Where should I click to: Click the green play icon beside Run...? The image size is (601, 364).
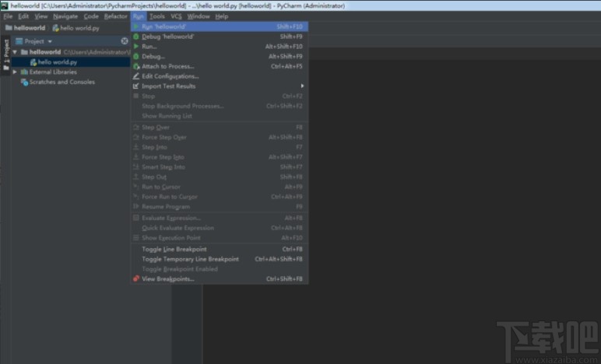pyautogui.click(x=135, y=47)
